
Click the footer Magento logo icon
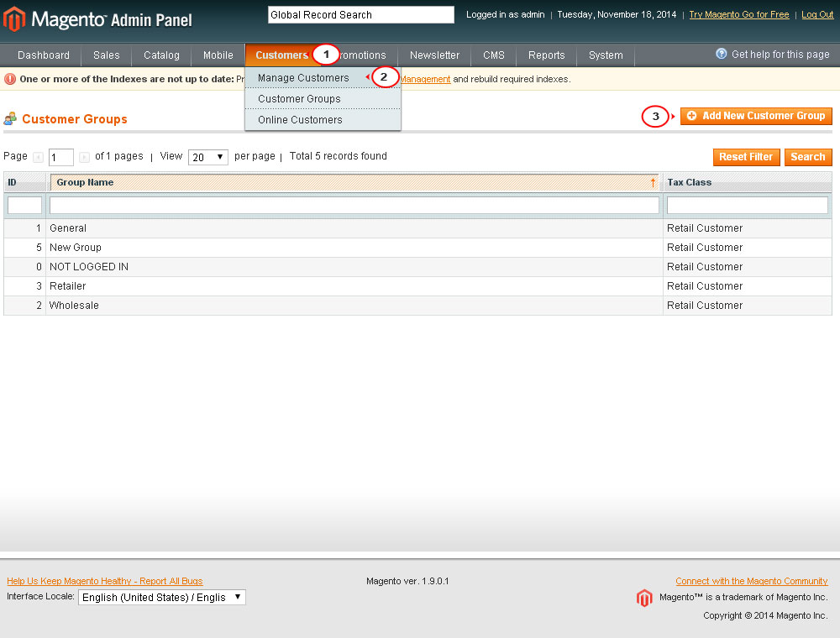(644, 598)
